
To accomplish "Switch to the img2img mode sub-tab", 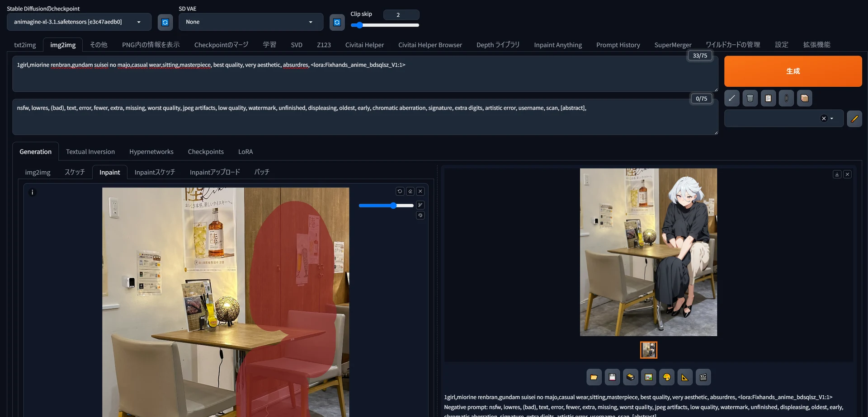I will [38, 172].
